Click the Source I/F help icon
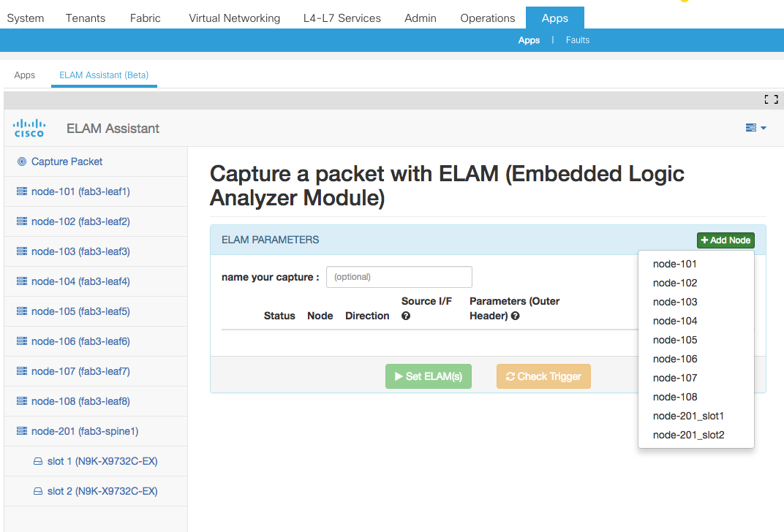Viewport: 784px width, 532px height. 407,315
